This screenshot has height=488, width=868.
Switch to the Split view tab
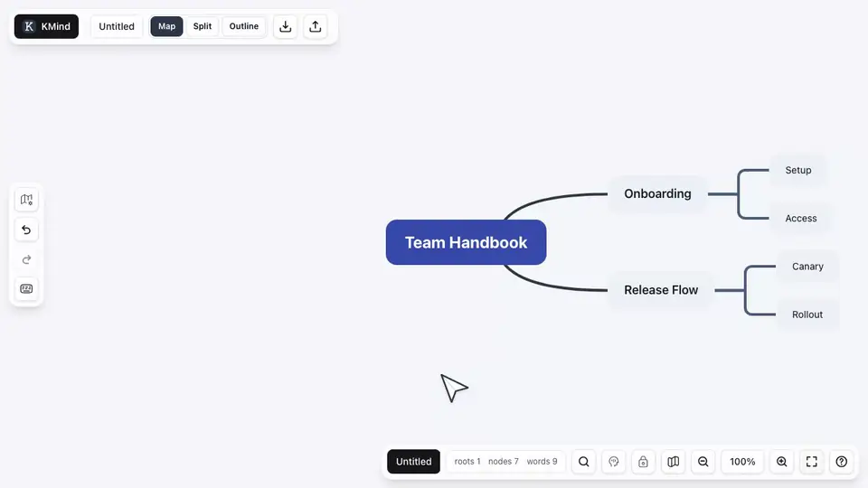(x=202, y=26)
